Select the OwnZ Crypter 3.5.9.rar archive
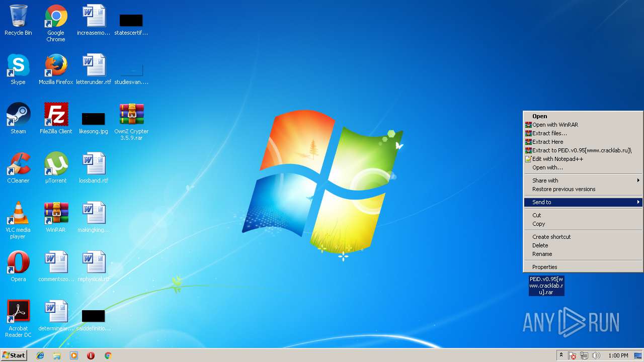The height and width of the screenshot is (362, 644). point(131,122)
